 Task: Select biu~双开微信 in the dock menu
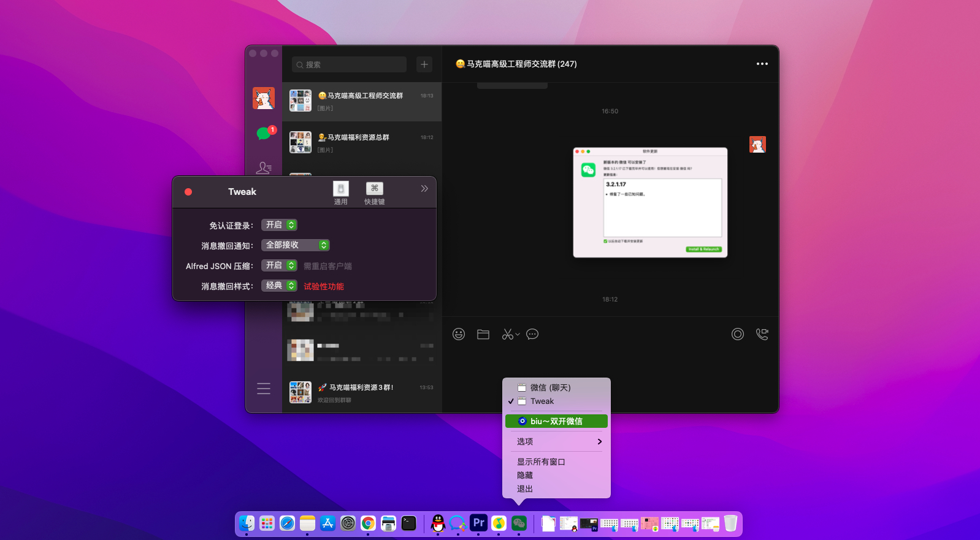click(556, 421)
